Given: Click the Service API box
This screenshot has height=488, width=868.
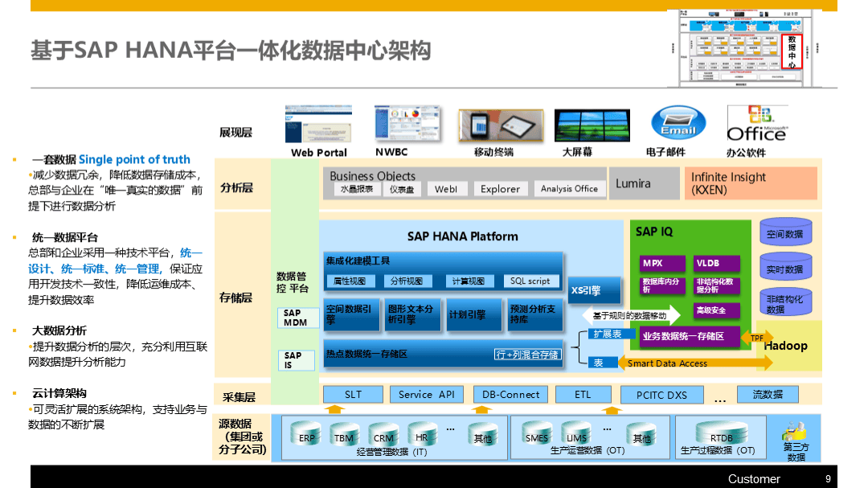Looking at the screenshot, I should (426, 395).
